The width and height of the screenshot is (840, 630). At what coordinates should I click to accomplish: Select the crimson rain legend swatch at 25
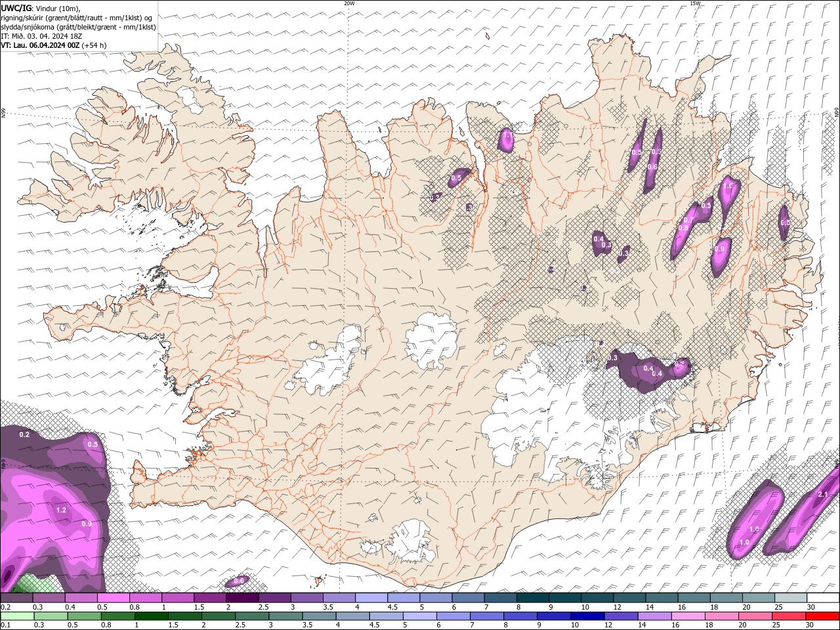pyautogui.click(x=788, y=616)
